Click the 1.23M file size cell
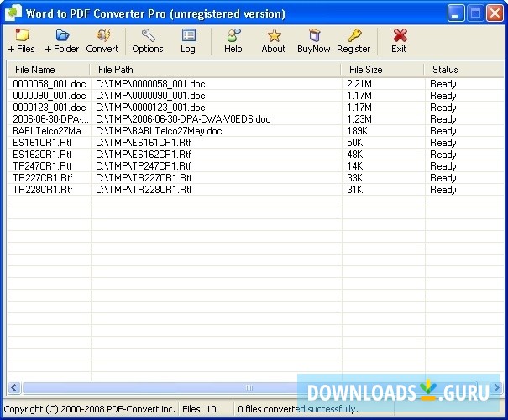 (x=359, y=119)
